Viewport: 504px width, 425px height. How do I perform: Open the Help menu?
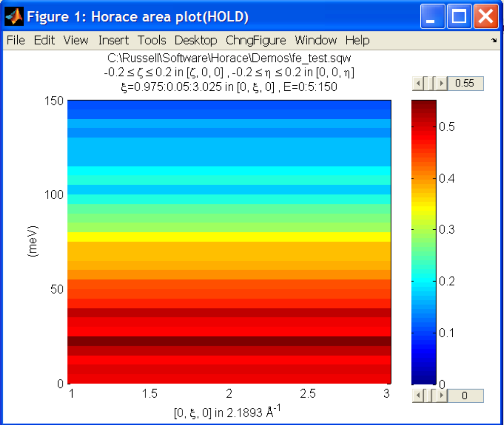(357, 40)
